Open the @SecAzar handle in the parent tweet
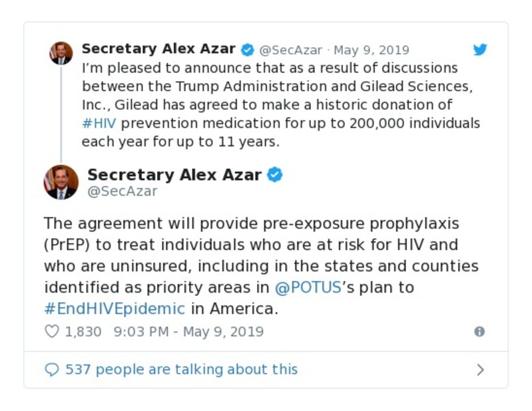The width and height of the screenshot is (532, 411). point(290,51)
